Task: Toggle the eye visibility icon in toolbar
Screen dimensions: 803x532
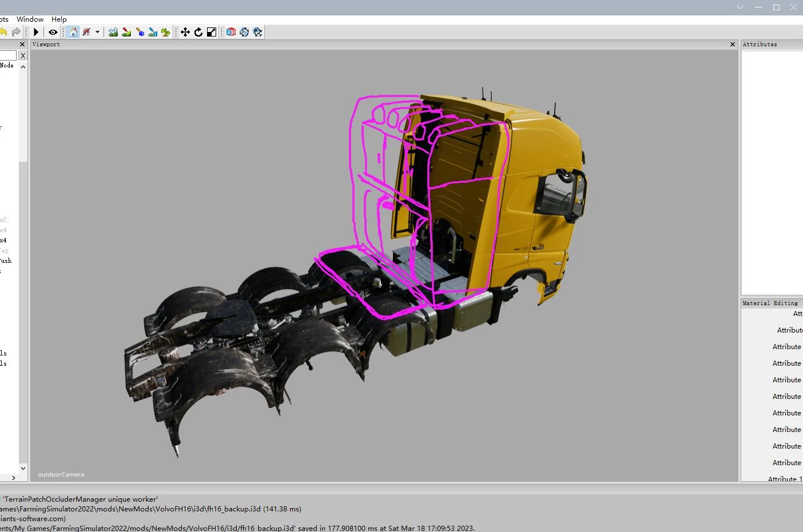Action: pyautogui.click(x=53, y=32)
